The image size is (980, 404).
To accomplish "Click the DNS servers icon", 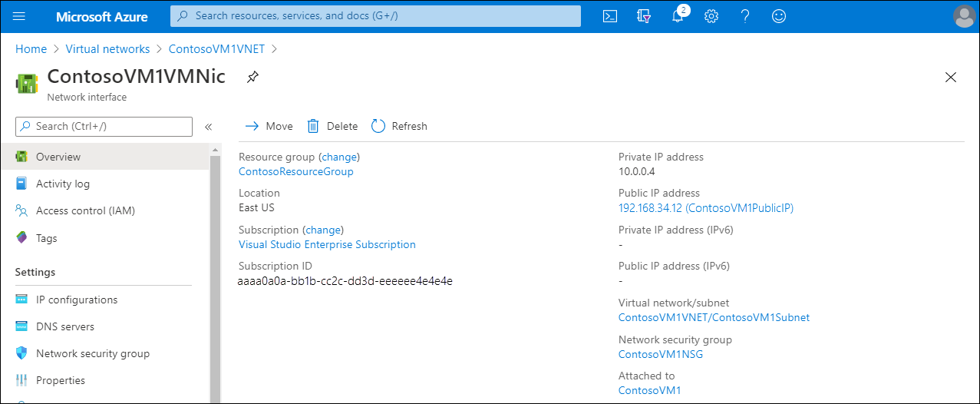I will click(x=21, y=326).
